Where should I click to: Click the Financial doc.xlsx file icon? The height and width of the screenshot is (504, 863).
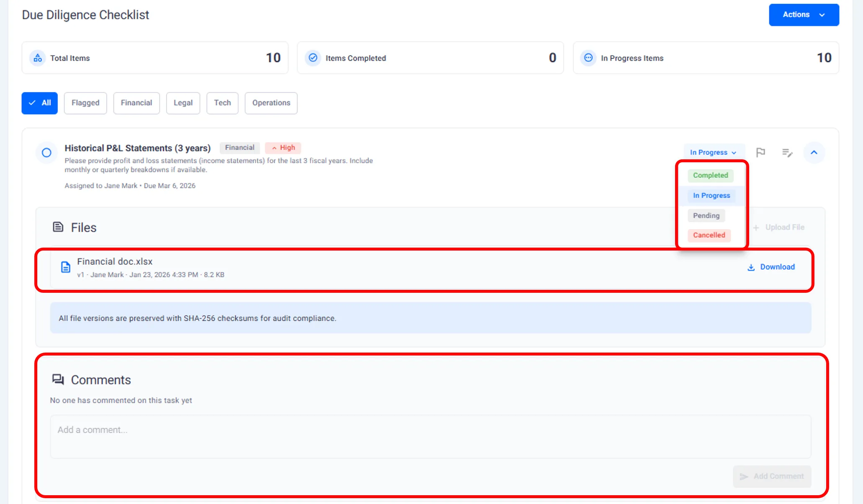tap(66, 267)
